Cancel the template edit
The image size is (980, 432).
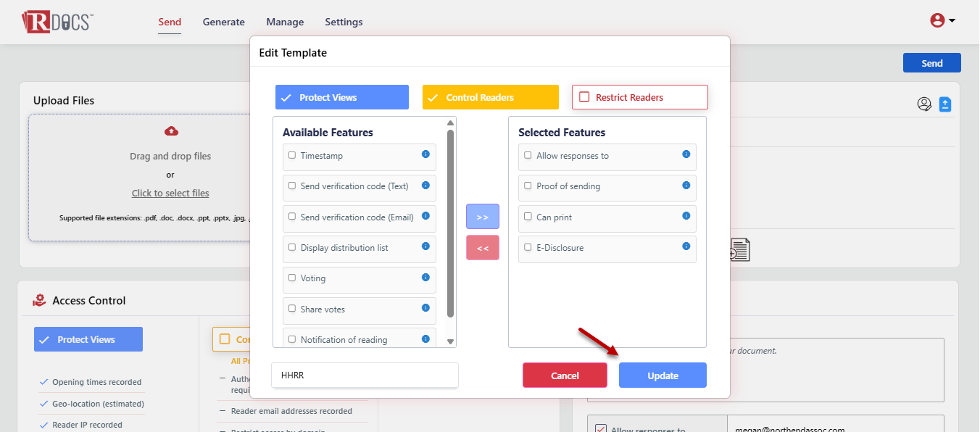565,375
